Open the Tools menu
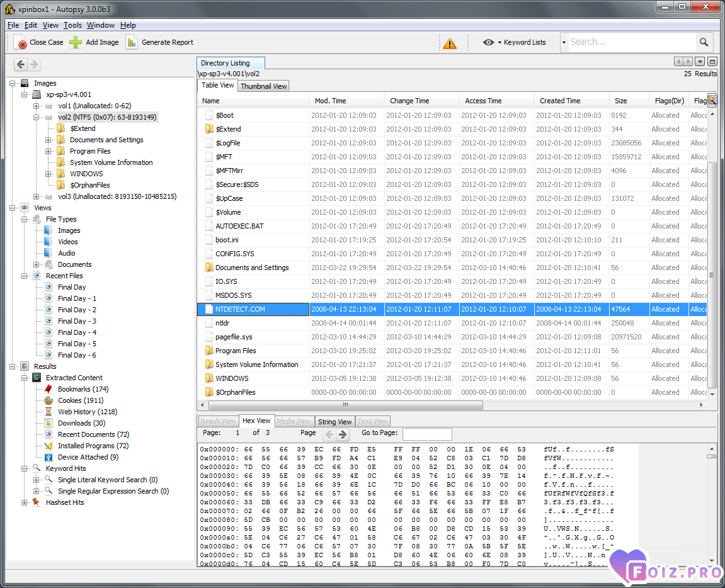The height and width of the screenshot is (588, 725). 72,25
